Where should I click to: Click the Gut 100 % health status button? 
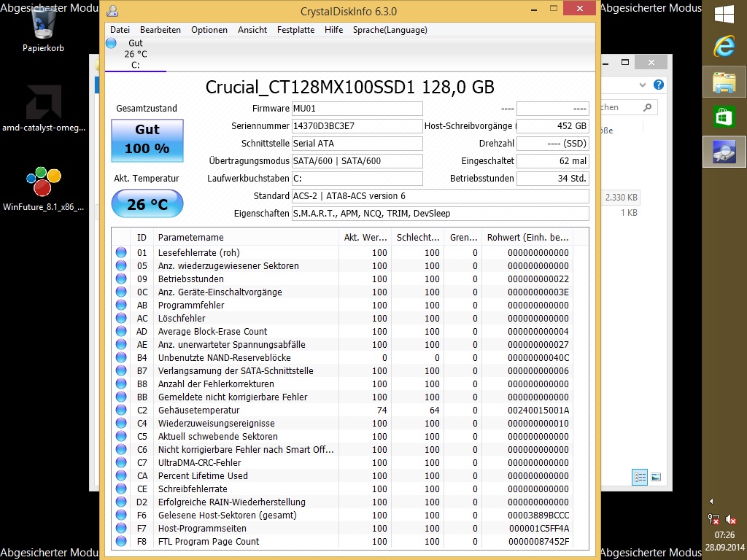147,141
